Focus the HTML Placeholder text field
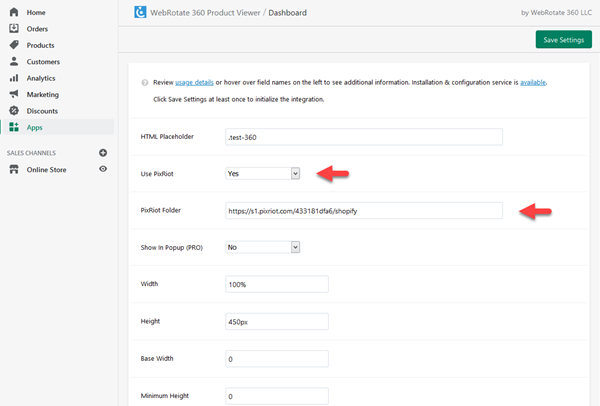The height and width of the screenshot is (406, 600). pos(363,136)
